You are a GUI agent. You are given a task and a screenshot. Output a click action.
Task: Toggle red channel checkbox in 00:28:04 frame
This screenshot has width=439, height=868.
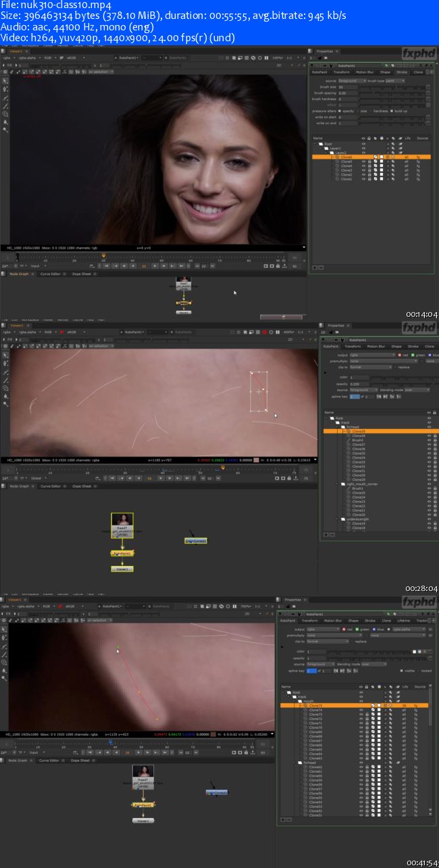399,355
